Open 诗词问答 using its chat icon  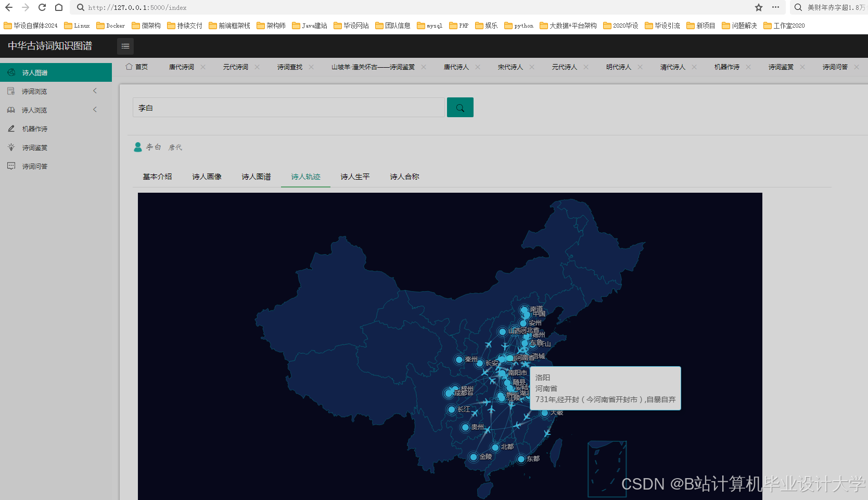click(x=11, y=166)
